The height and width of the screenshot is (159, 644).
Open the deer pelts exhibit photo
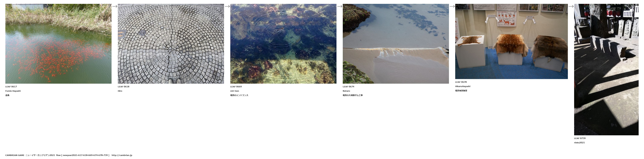pos(511,41)
